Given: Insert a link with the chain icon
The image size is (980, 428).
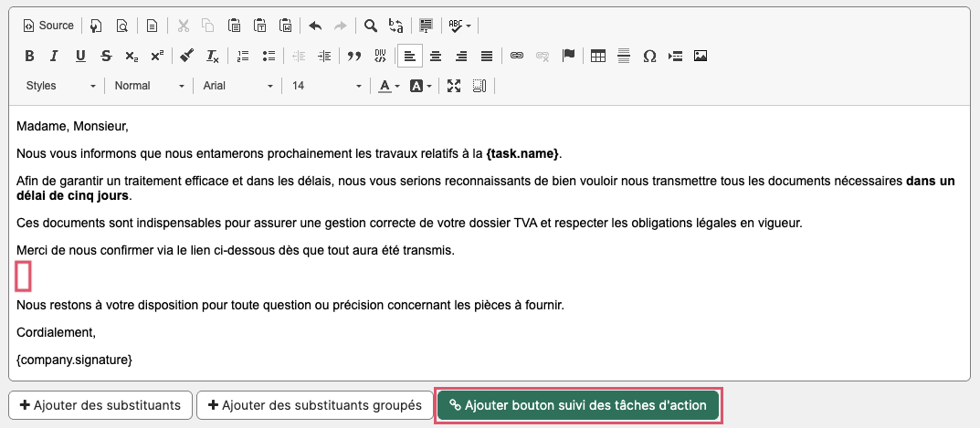Looking at the screenshot, I should 516,56.
